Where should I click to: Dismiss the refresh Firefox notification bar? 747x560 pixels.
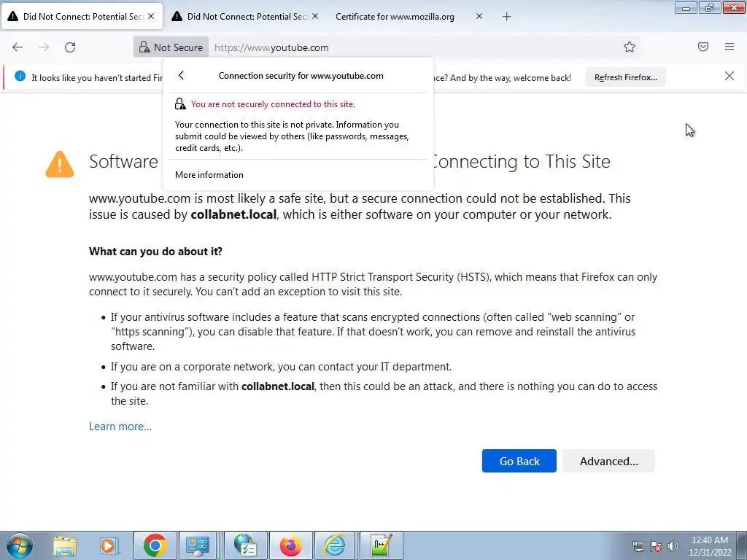pos(729,76)
